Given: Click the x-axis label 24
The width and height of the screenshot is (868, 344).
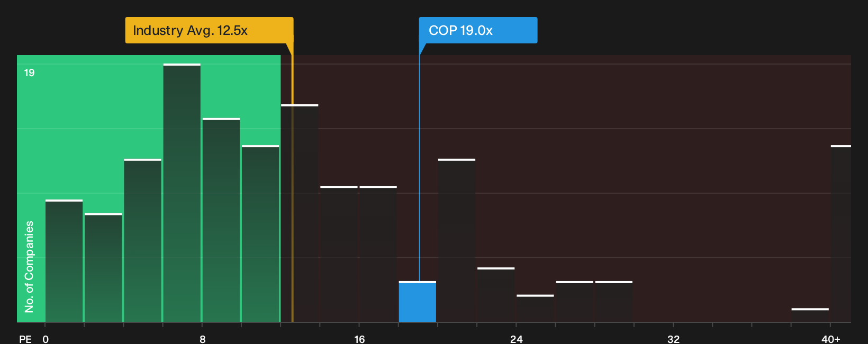Looking at the screenshot, I should point(517,339).
